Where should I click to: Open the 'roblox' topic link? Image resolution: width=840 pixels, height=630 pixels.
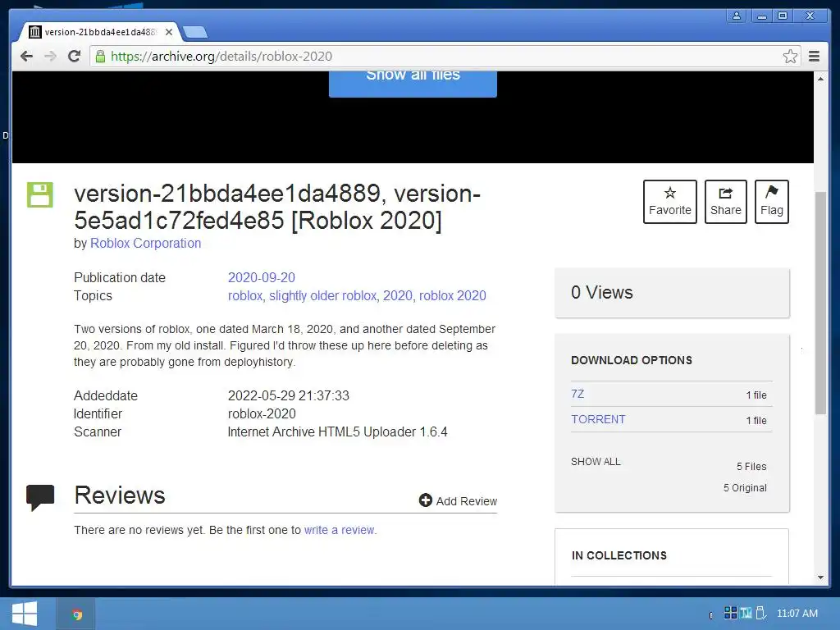(245, 295)
